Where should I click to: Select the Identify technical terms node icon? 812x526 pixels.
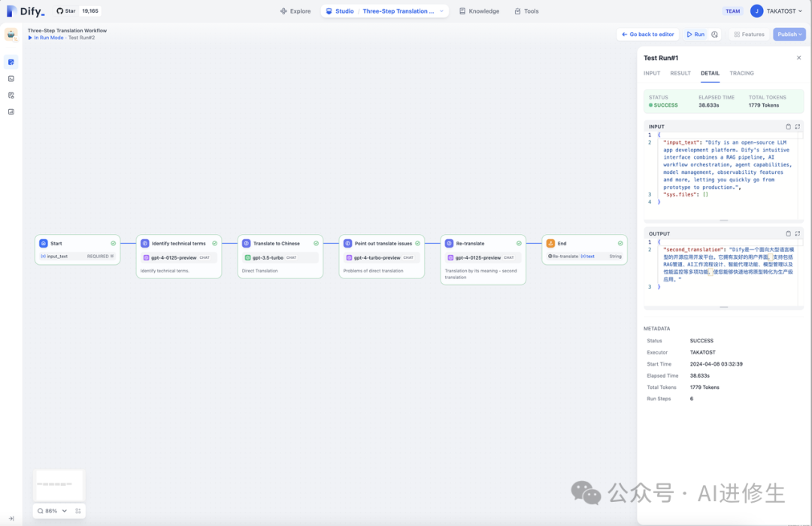[x=145, y=243]
